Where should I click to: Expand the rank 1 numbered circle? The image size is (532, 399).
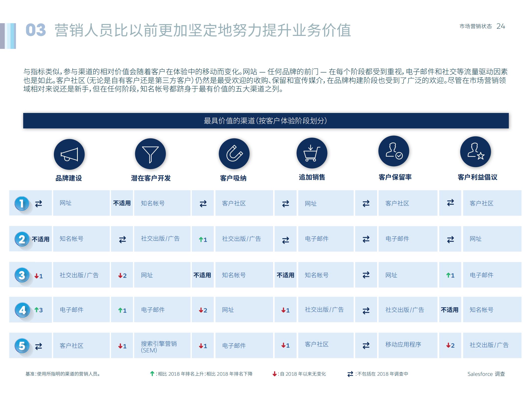pyautogui.click(x=22, y=203)
